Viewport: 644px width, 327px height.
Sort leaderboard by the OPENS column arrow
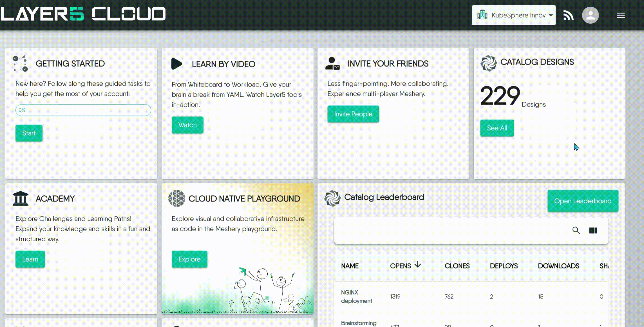coord(418,265)
